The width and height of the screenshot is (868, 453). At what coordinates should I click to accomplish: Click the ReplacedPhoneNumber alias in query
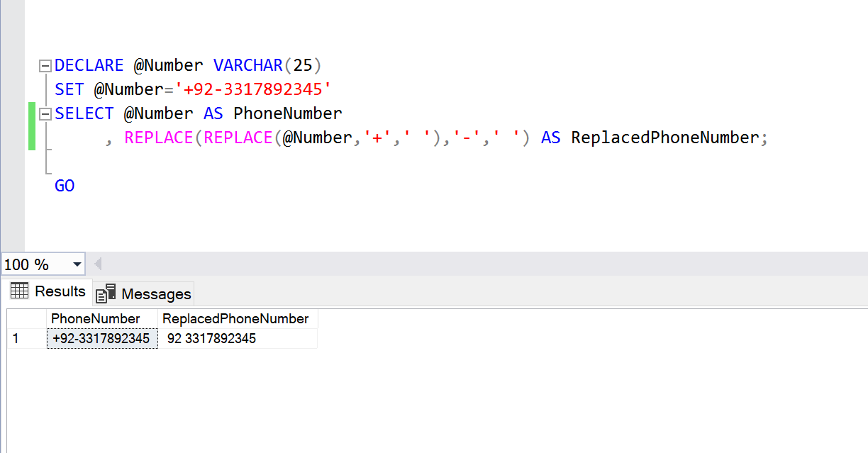pos(664,138)
